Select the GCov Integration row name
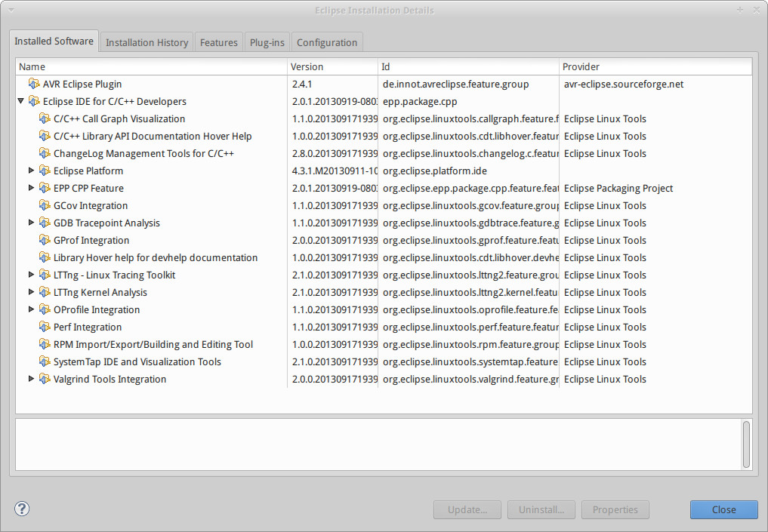The height and width of the screenshot is (532, 768). (91, 205)
